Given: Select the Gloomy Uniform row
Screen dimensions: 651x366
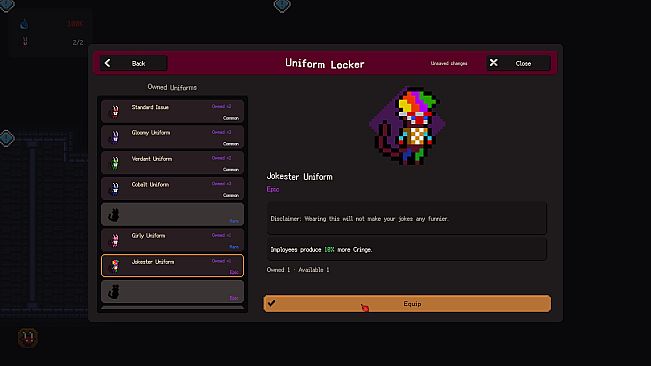Looking at the screenshot, I should pos(172,137).
